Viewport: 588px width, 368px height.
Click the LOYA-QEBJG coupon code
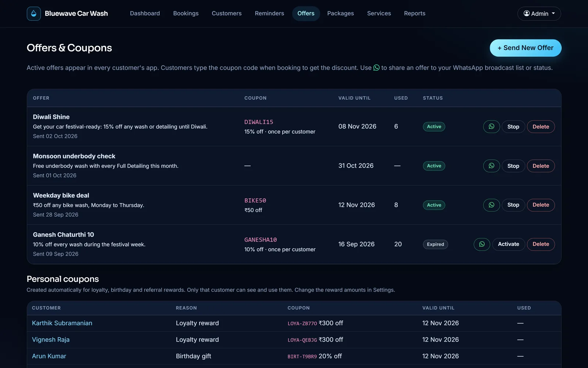[302, 340]
